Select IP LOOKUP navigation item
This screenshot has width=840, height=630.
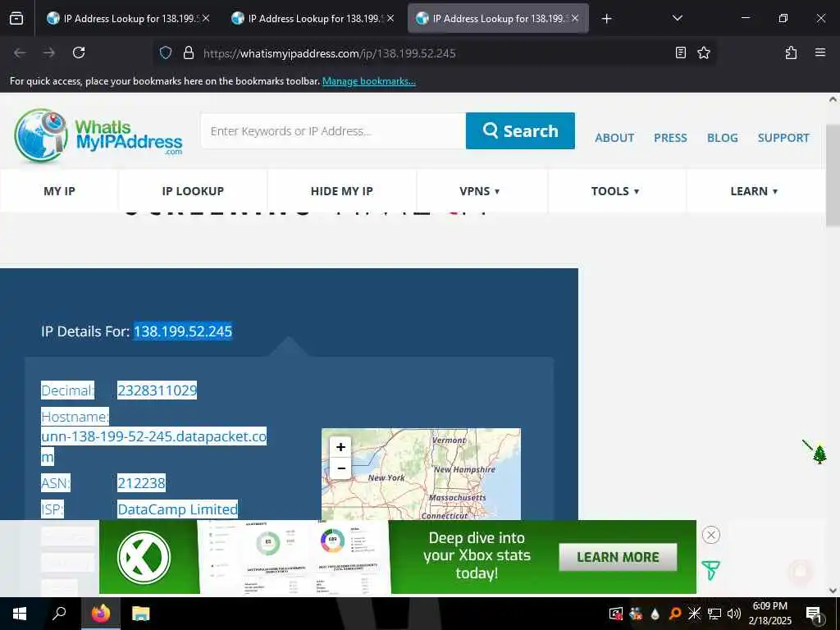click(193, 191)
